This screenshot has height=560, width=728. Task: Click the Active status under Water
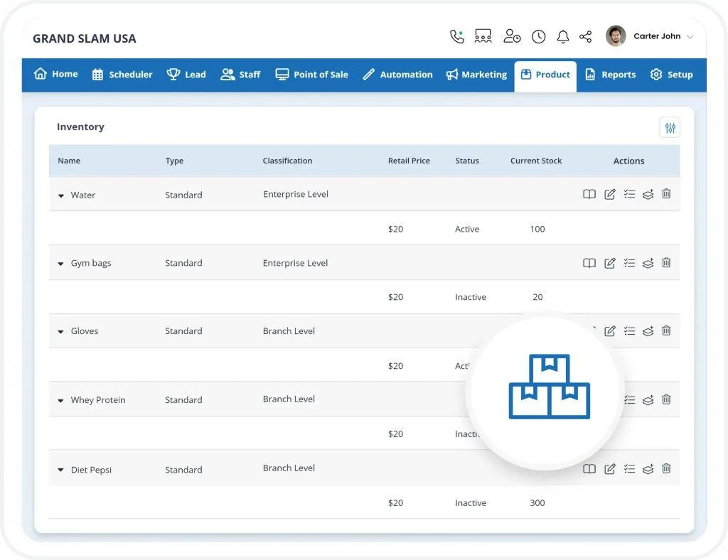click(x=466, y=230)
